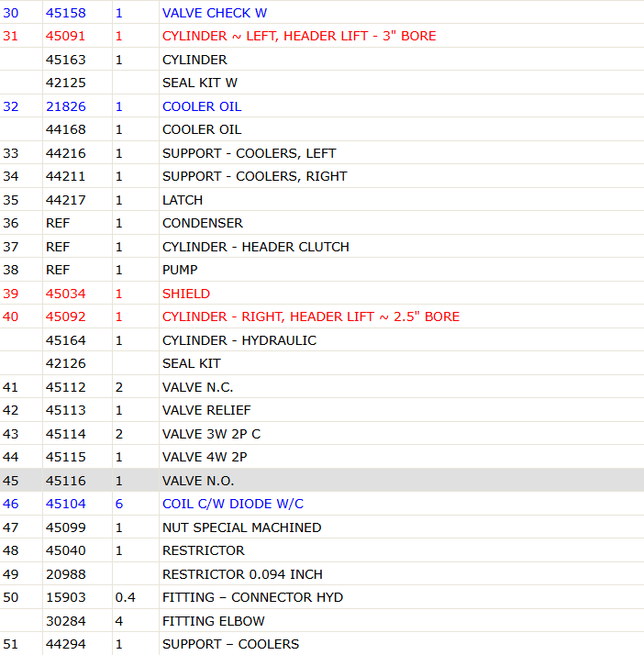Image resolution: width=644 pixels, height=655 pixels.
Task: Open the blue VALVE CHECK W link
Action: coord(215,13)
